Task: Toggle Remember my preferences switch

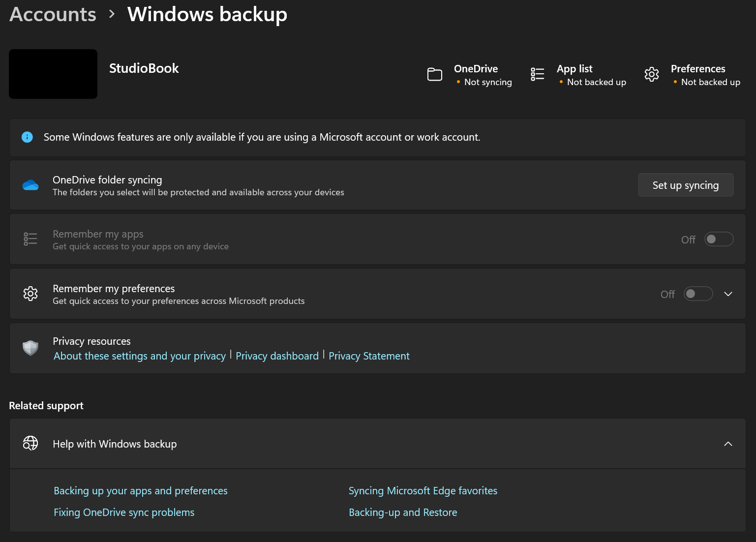Action: tap(698, 294)
